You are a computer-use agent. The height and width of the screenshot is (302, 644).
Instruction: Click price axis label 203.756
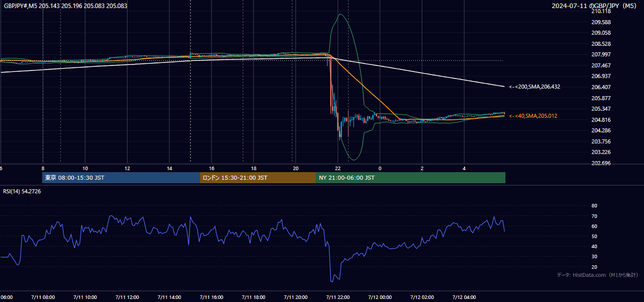point(601,141)
